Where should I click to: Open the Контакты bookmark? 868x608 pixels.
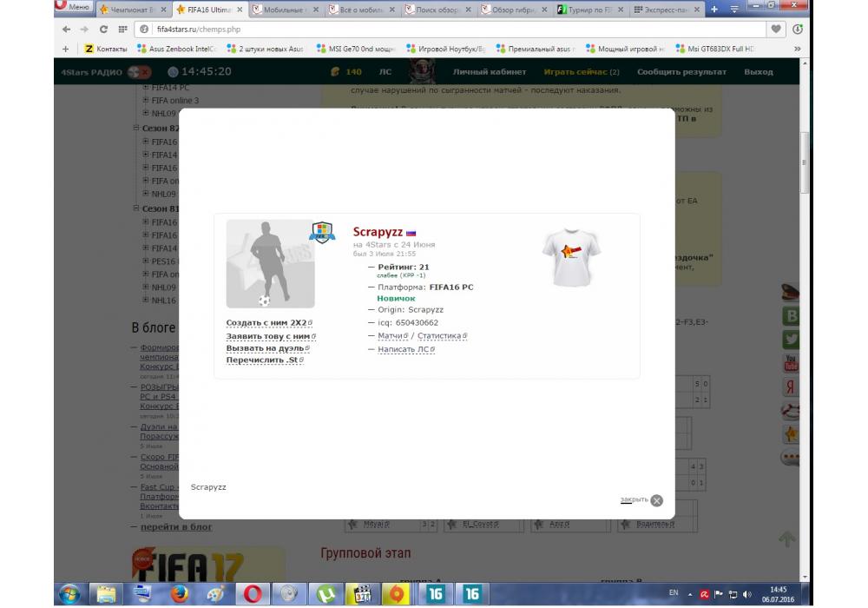[106, 49]
